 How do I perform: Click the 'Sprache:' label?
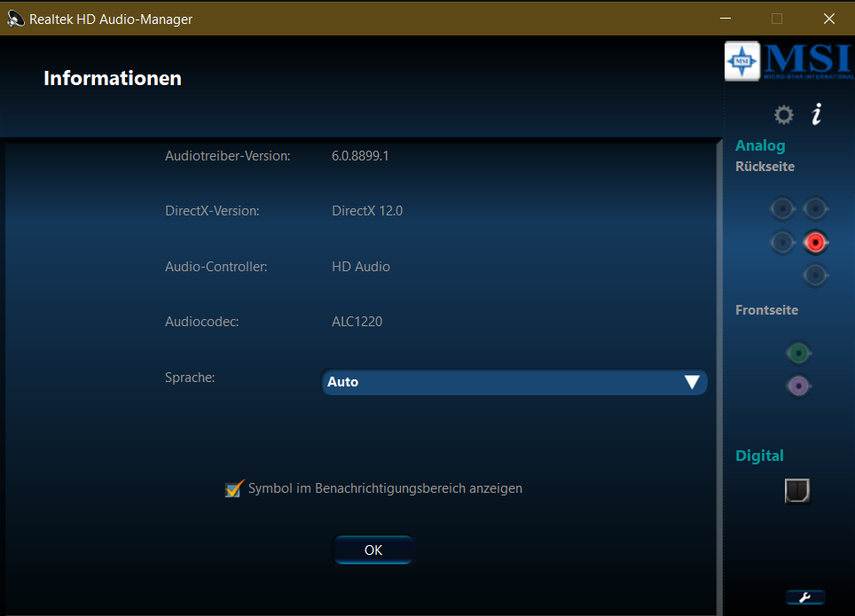[x=191, y=378]
